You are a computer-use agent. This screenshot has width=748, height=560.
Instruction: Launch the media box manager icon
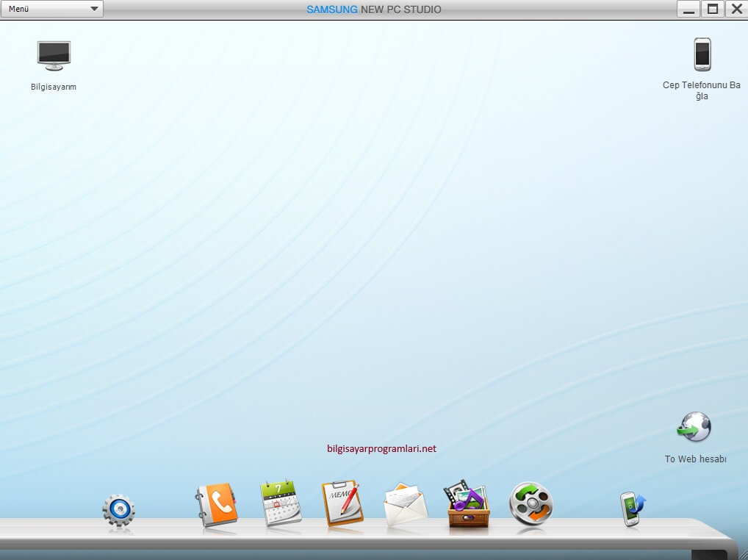coord(468,503)
